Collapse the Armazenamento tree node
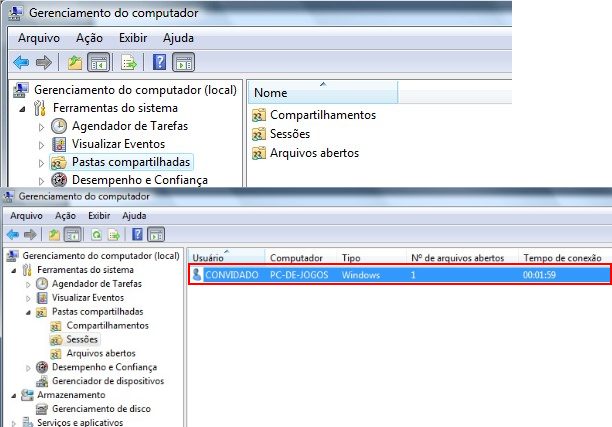Viewport: 612px width, 427px height. click(12, 395)
